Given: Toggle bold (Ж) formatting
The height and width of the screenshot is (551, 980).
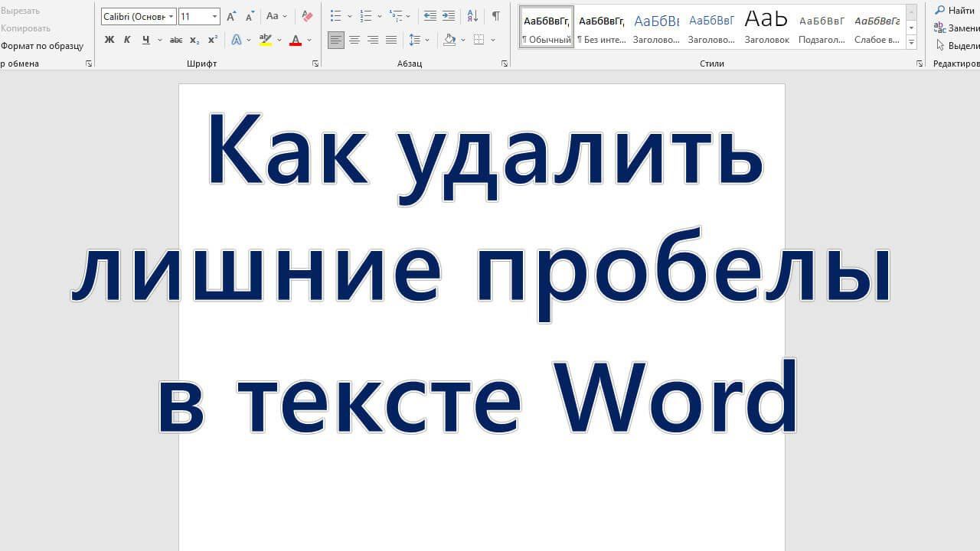Looking at the screenshot, I should (x=109, y=40).
